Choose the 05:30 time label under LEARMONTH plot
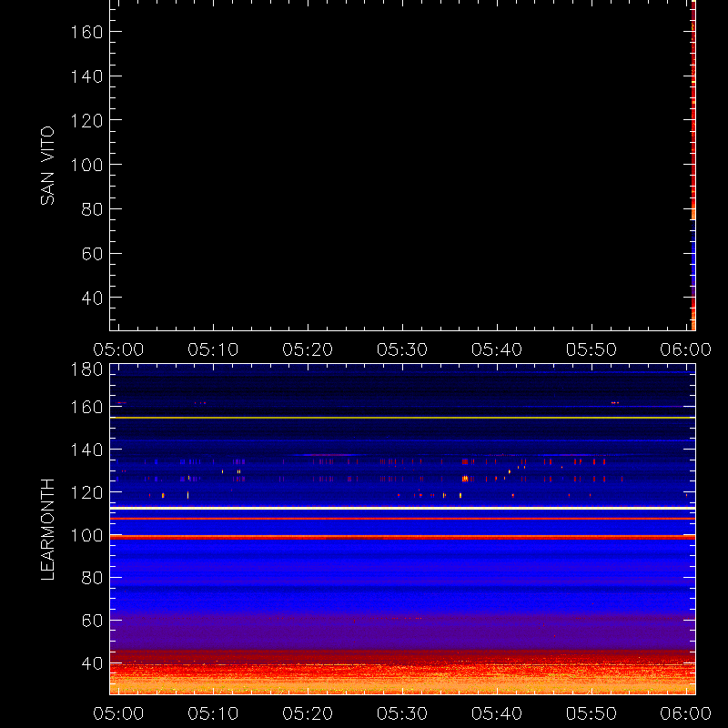728x728 pixels. coord(402,713)
